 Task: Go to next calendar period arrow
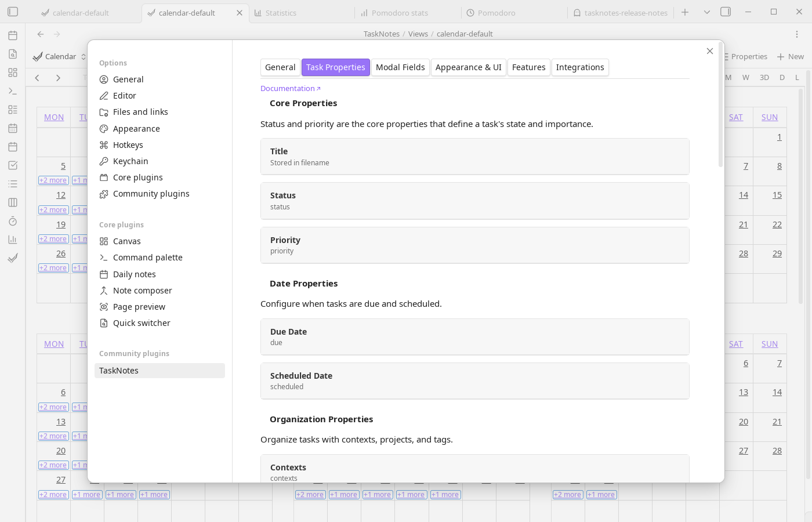(x=58, y=78)
